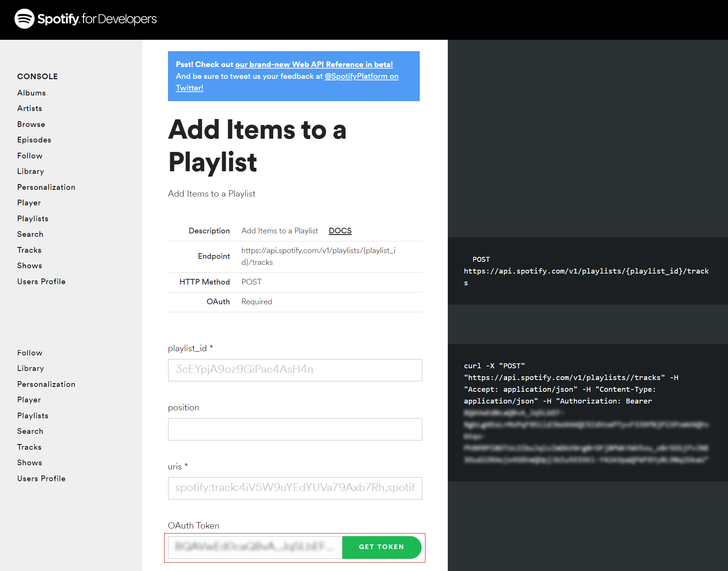Open the Artists console section
Viewport: 728px width, 571px height.
click(x=30, y=108)
